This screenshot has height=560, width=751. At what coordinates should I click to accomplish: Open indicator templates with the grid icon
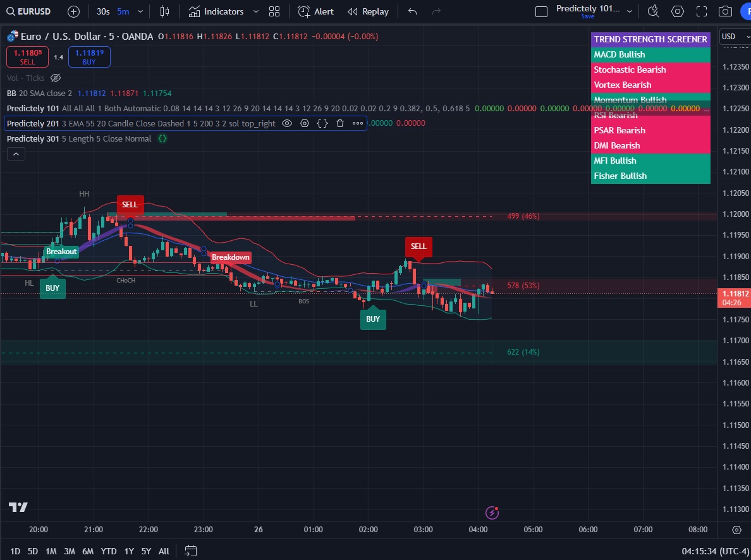[x=274, y=11]
